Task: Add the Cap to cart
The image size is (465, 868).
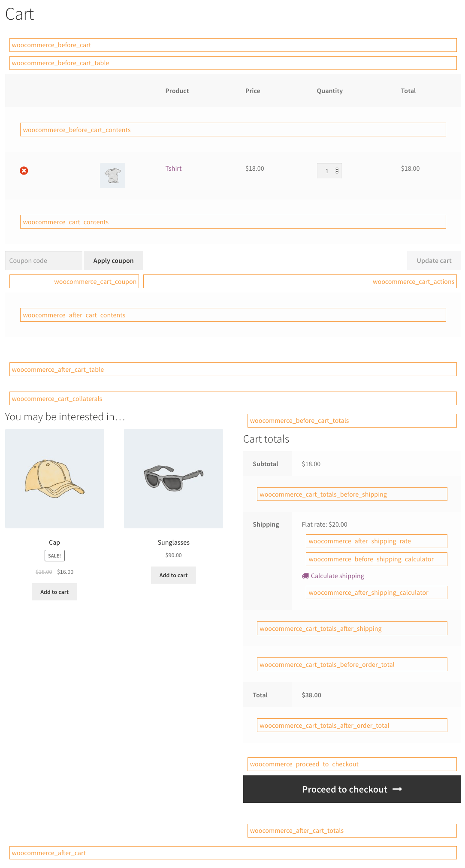Action: tap(54, 592)
